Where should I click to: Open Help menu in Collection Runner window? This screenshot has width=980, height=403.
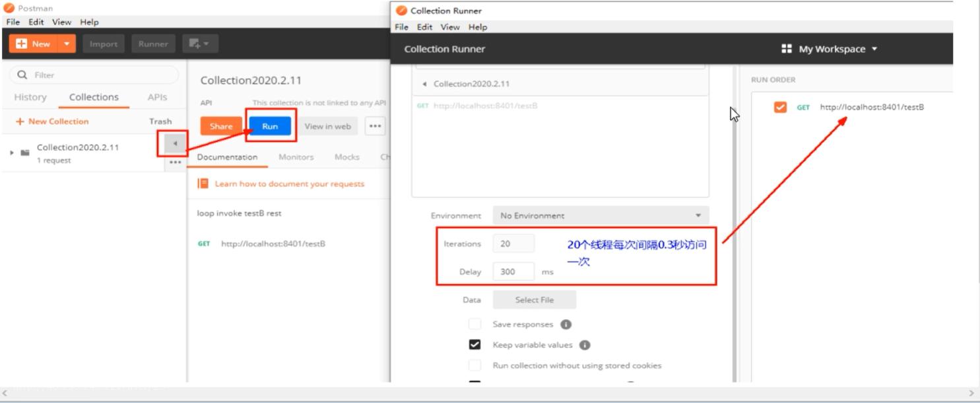click(x=478, y=27)
